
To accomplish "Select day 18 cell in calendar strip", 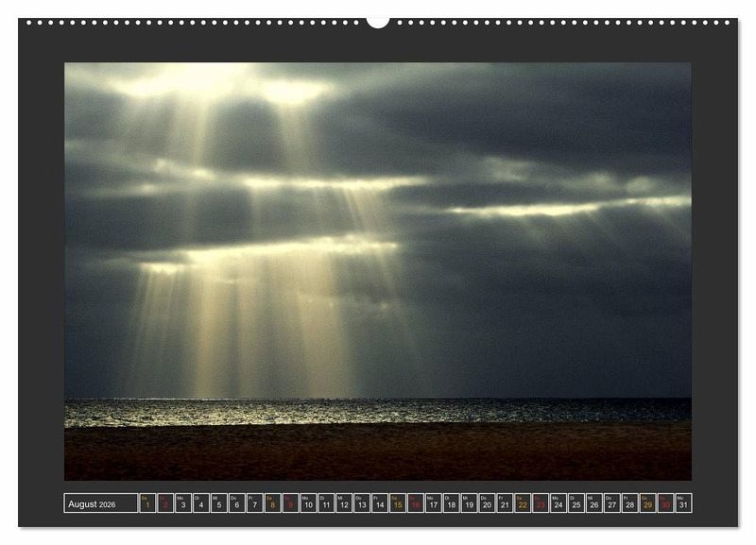I will click(x=451, y=502).
